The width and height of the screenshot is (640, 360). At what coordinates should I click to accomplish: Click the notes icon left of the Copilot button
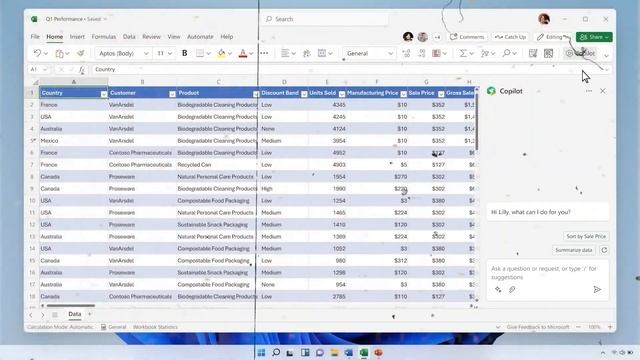[x=533, y=53]
